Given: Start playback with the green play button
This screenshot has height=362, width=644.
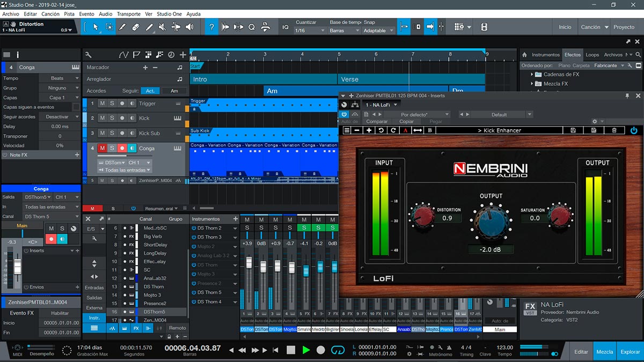Looking at the screenshot, I should [x=306, y=350].
